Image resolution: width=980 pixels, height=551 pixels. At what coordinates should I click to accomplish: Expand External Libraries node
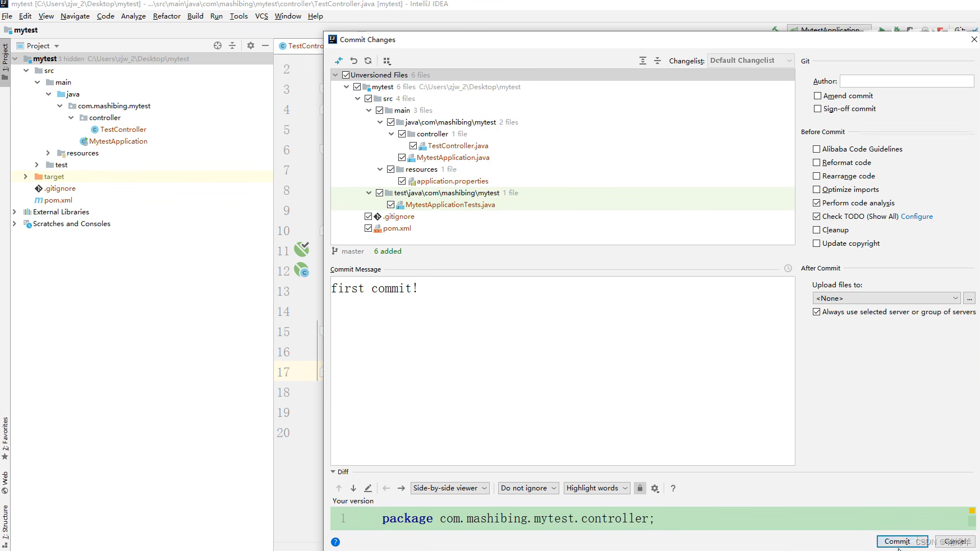(14, 212)
